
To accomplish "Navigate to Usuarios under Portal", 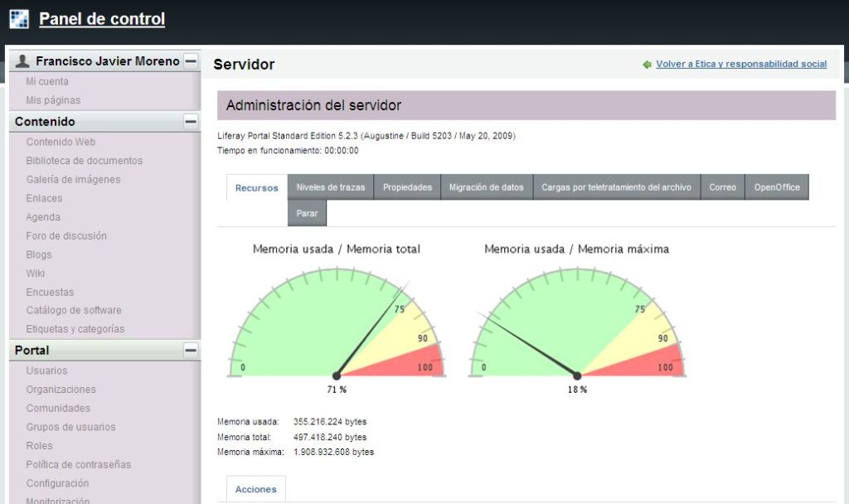I will pyautogui.click(x=46, y=371).
